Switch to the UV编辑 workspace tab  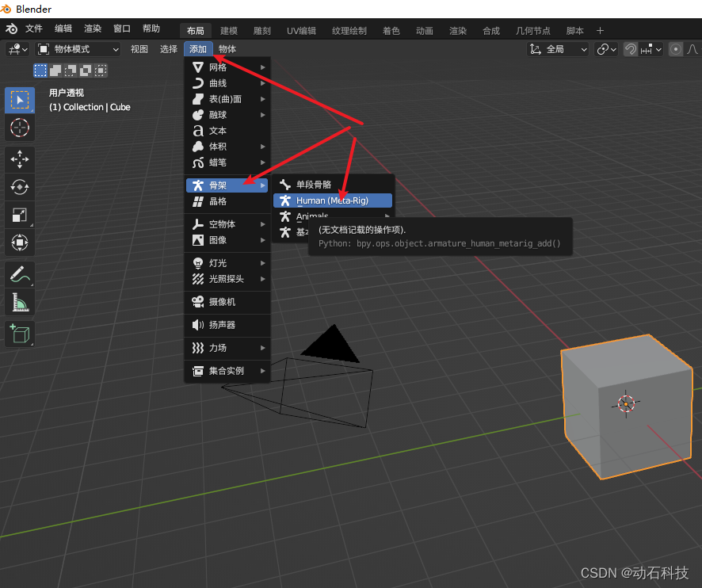[x=301, y=31]
